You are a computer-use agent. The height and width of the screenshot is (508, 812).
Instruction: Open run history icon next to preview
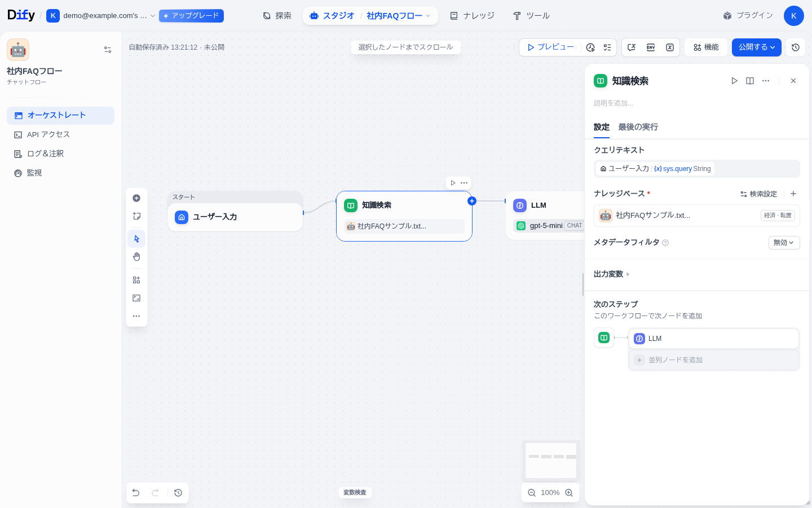[x=590, y=47]
